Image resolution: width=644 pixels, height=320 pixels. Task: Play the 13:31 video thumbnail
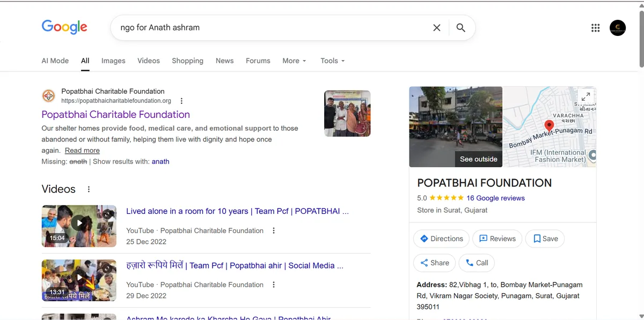79,280
